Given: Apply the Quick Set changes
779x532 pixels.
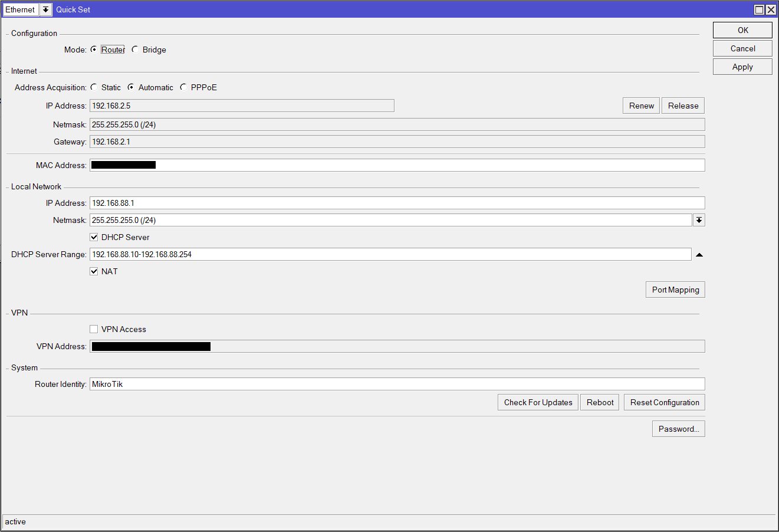Looking at the screenshot, I should coord(742,66).
